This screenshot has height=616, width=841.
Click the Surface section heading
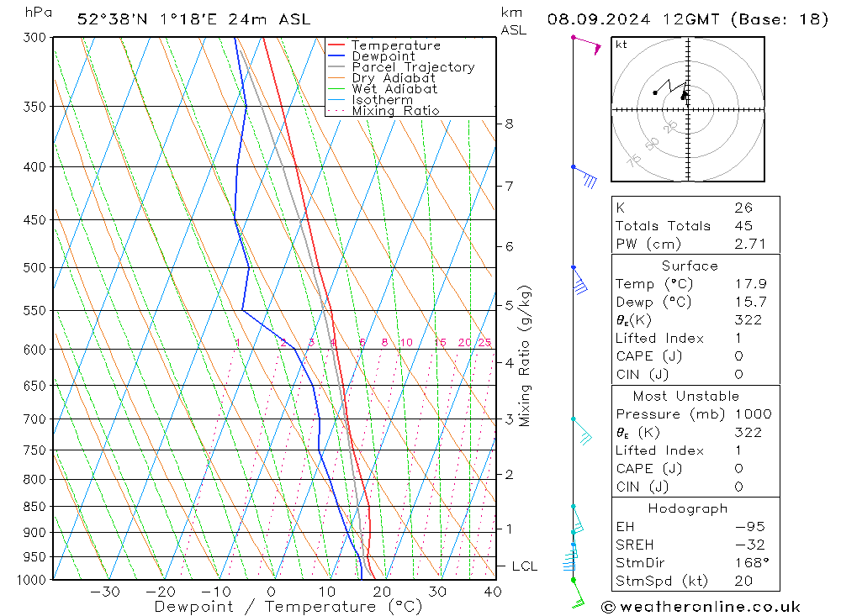click(x=690, y=266)
